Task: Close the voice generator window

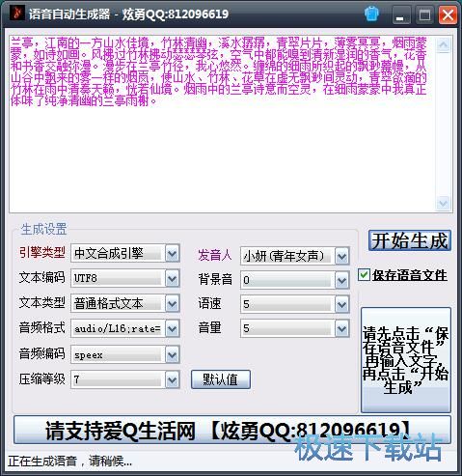Action: point(448,15)
